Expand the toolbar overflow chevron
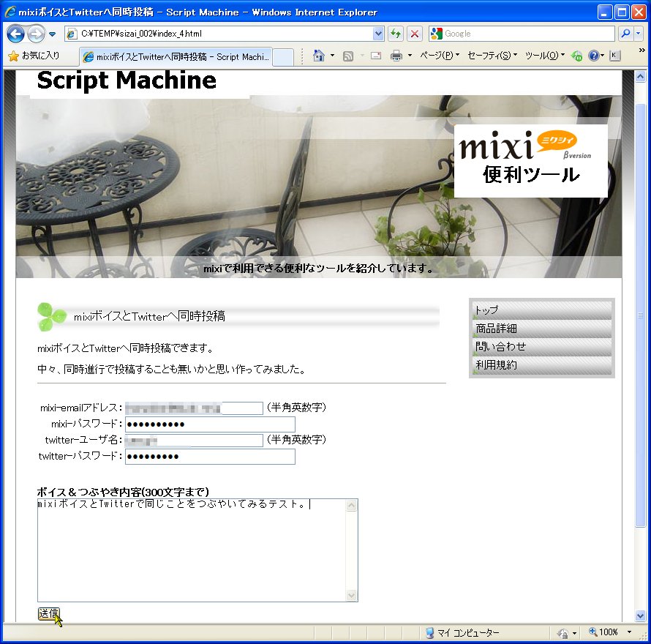 pos(642,50)
